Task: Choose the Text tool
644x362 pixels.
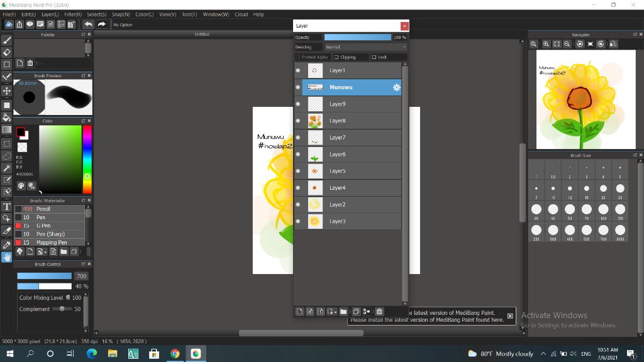Action: point(6,206)
